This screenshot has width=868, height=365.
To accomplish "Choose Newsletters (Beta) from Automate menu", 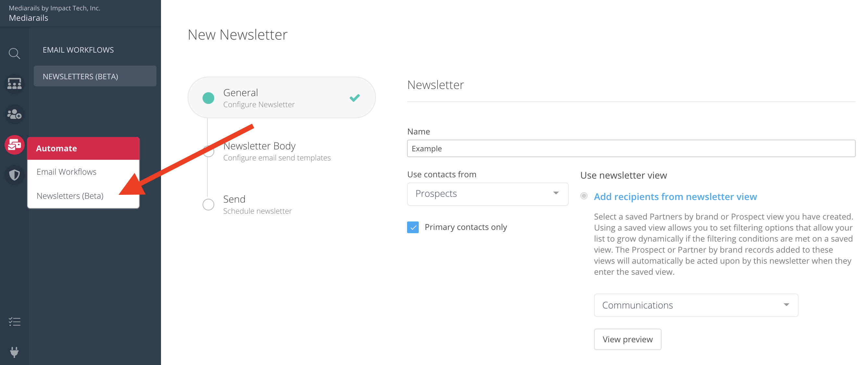I will 70,196.
